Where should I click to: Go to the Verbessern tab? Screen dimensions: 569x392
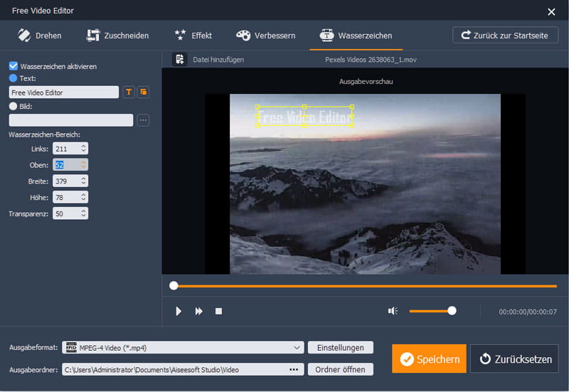pyautogui.click(x=265, y=36)
